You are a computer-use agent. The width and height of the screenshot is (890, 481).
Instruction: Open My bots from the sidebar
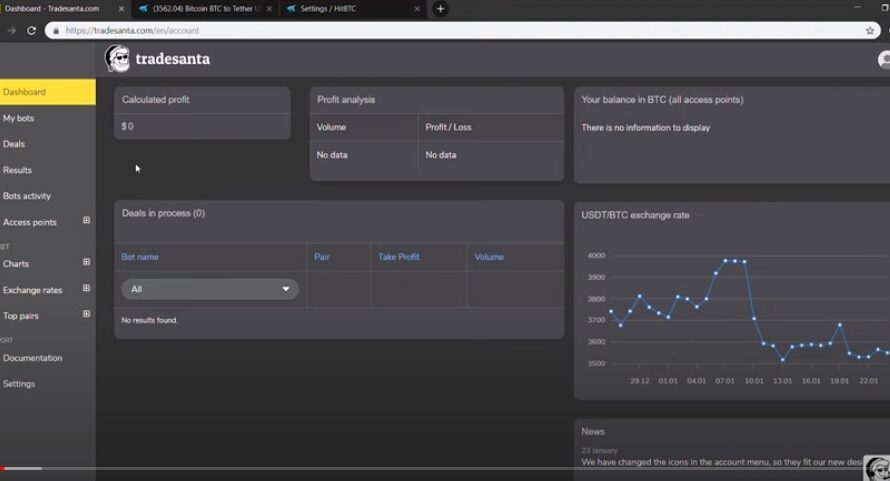[x=18, y=118]
